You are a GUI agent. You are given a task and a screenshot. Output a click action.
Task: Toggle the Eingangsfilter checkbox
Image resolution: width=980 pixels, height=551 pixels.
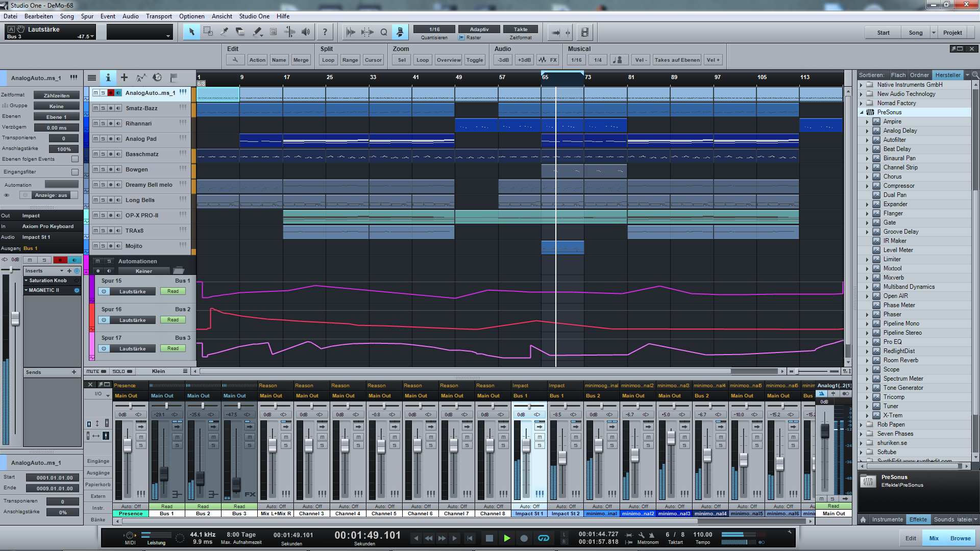click(x=75, y=172)
